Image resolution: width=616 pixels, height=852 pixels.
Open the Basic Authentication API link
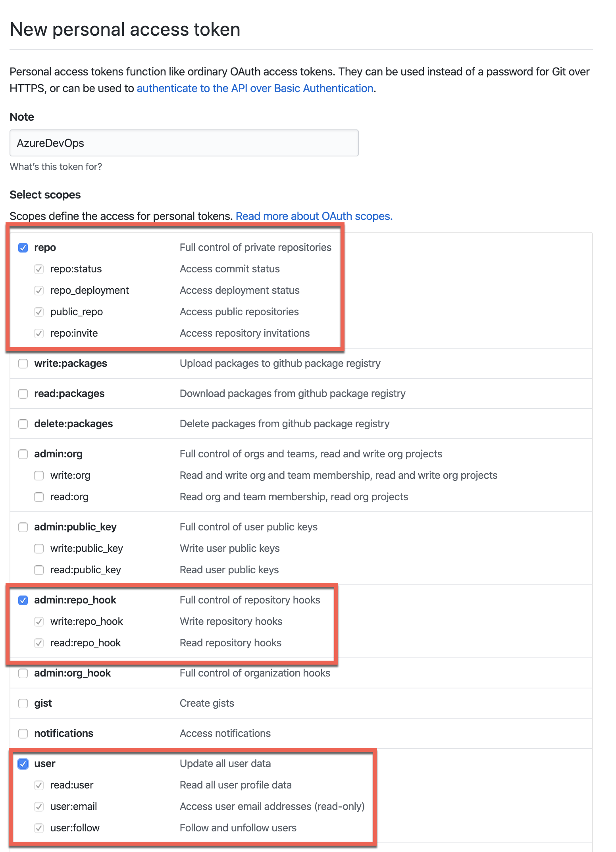coord(255,88)
